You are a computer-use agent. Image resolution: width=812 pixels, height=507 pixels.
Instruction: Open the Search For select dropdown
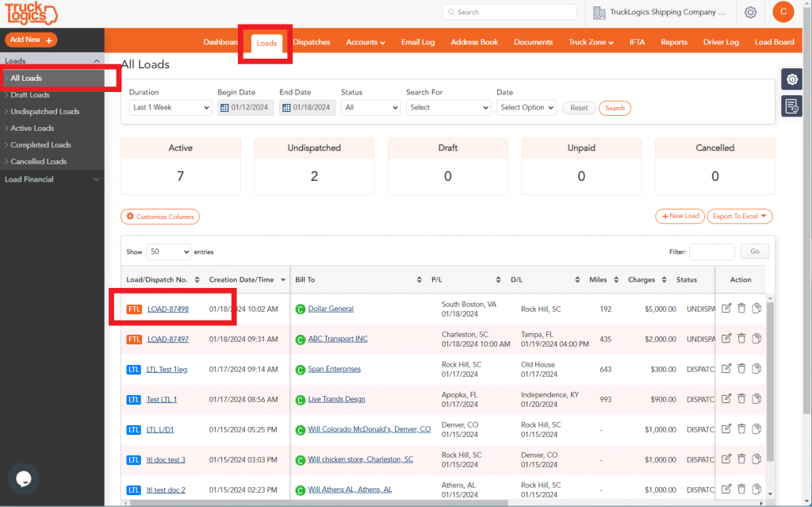(x=449, y=107)
